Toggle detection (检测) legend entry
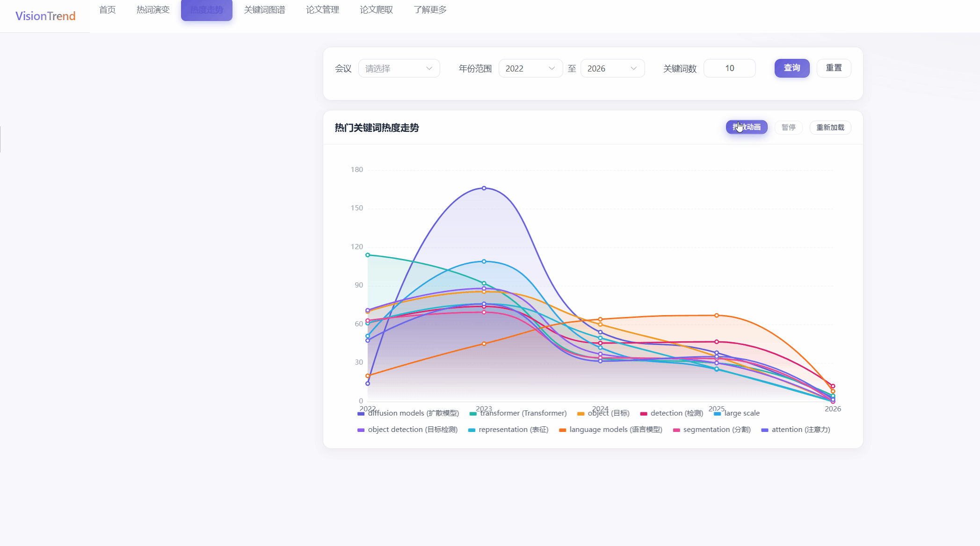This screenshot has width=980, height=546. tap(671, 413)
